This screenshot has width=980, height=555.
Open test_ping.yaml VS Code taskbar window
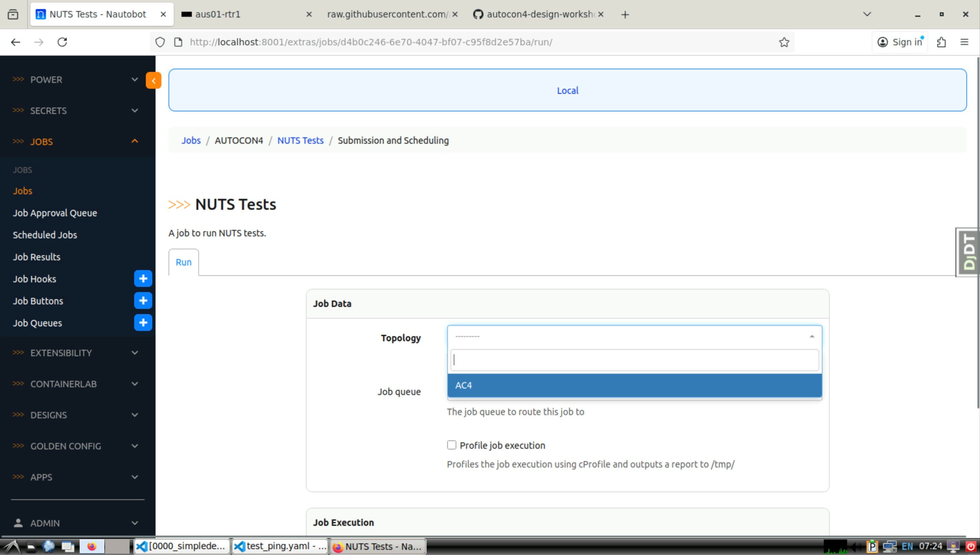click(280, 546)
